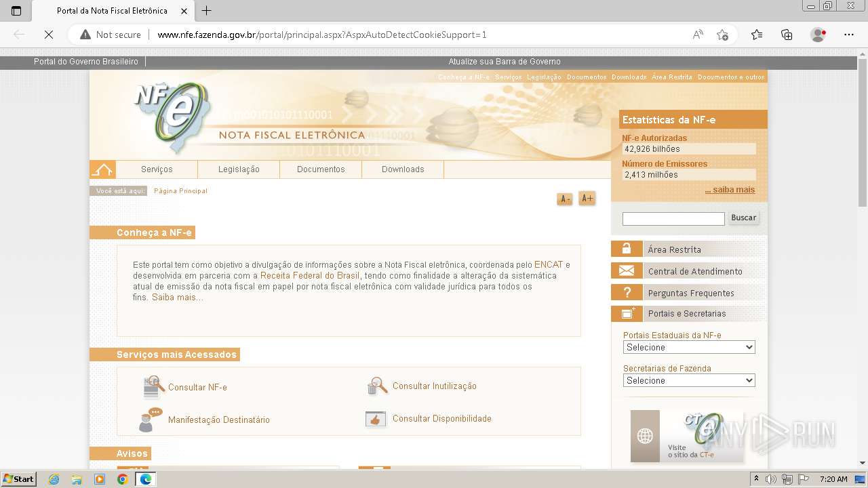Open the Collections icon in Edge toolbar
868x488 pixels.
pos(787,35)
